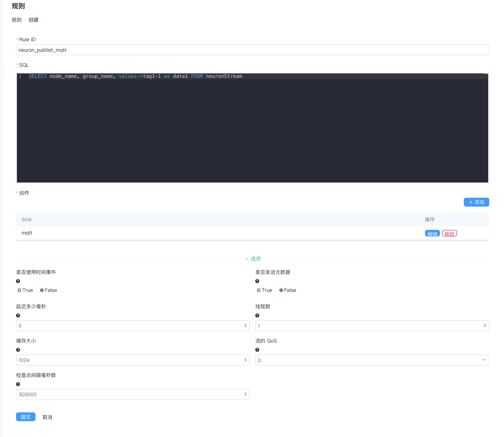Viewport: 504px width, 437px height.
Task: Open the 流的 QoS dropdown
Action: click(372, 360)
